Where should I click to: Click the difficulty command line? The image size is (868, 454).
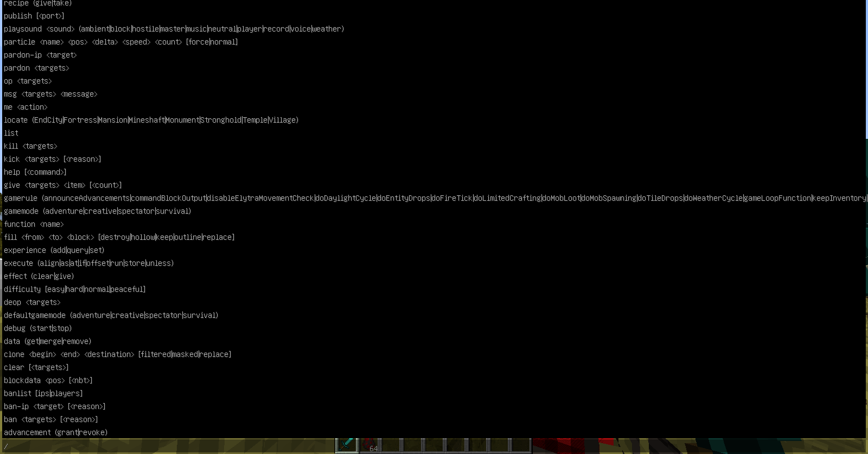click(75, 289)
